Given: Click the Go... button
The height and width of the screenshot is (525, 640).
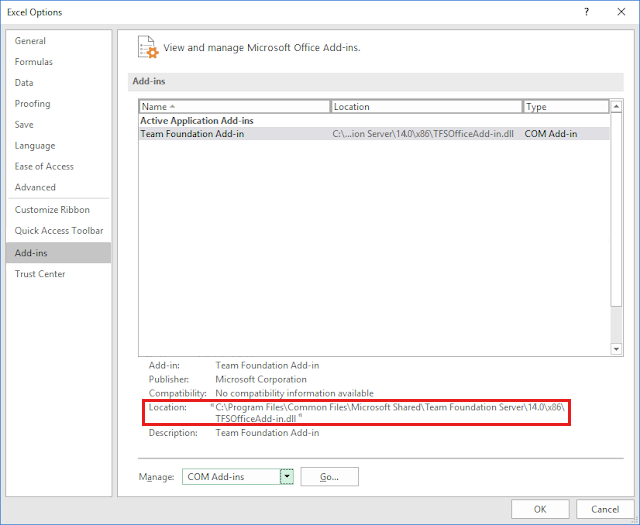Looking at the screenshot, I should click(x=329, y=477).
